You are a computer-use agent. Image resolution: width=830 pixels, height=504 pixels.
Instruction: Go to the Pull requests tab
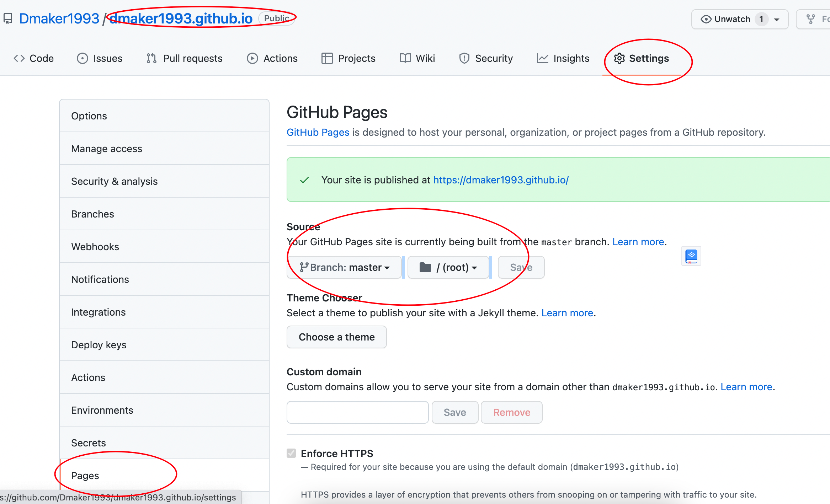click(184, 58)
